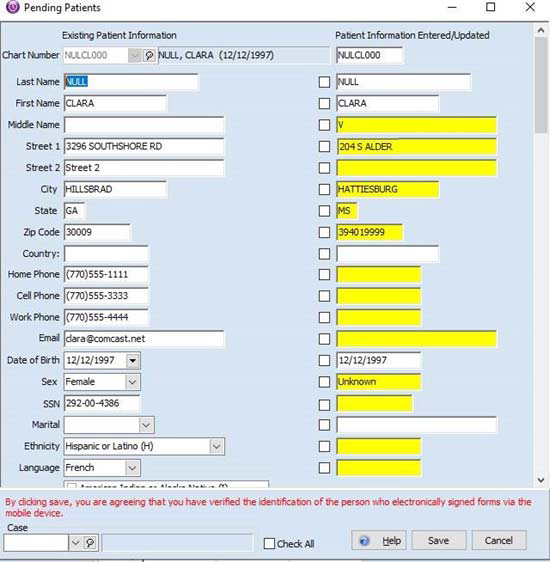Click the updated city HATTIESBURG field
Image resolution: width=550 pixels, height=562 pixels.
coord(388,189)
